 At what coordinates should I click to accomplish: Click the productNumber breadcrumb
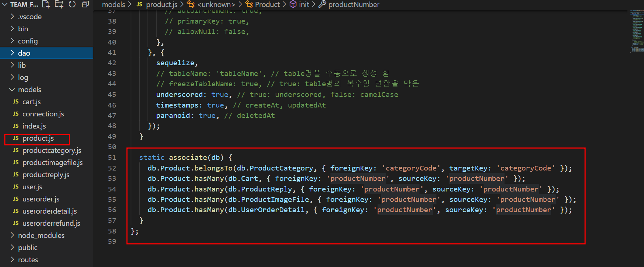[354, 4]
